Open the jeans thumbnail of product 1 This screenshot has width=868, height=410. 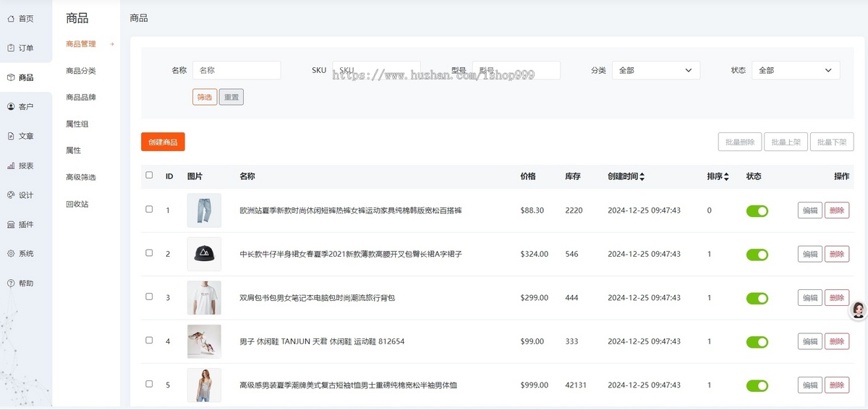pos(204,210)
